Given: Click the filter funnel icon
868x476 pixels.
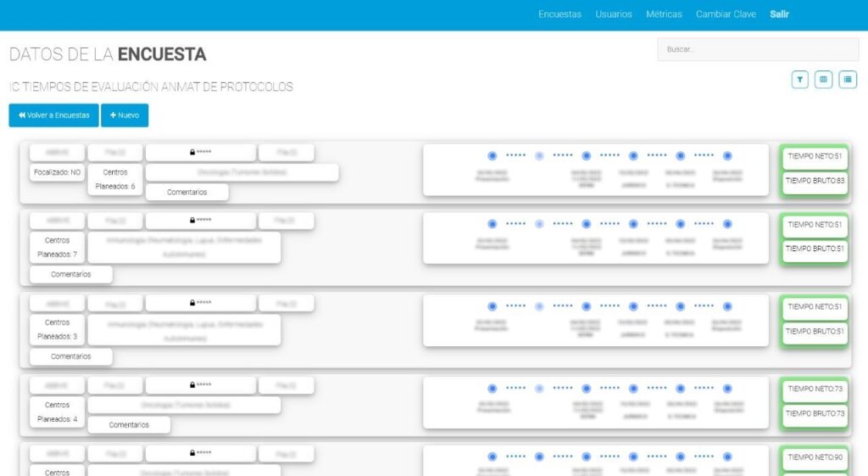Looking at the screenshot, I should pyautogui.click(x=799, y=79).
